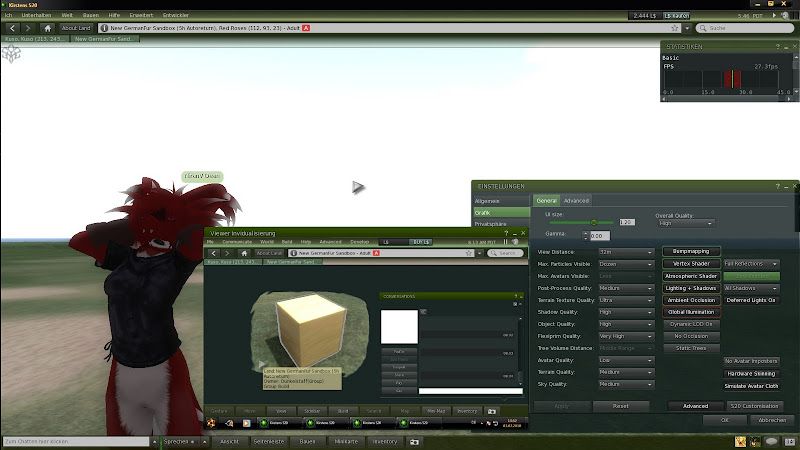
Task: Toggle the Vertex Shader option
Action: click(x=691, y=264)
